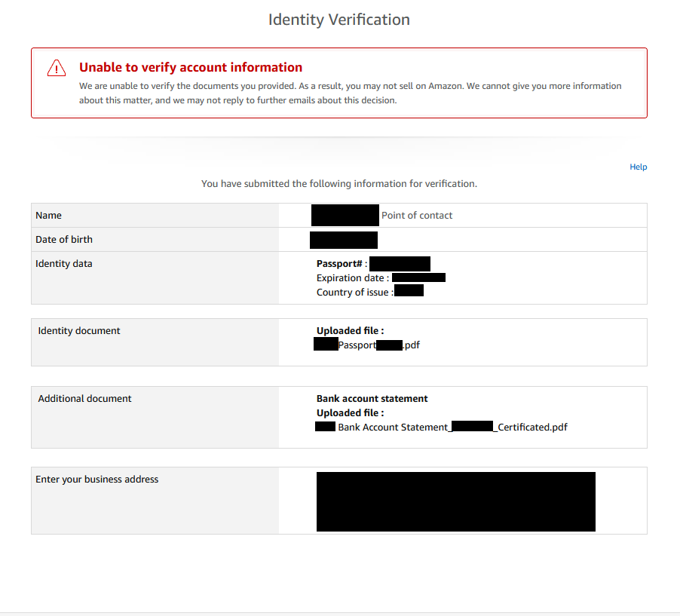Click the warning message paragraph text
The height and width of the screenshot is (616, 680).
[x=350, y=93]
